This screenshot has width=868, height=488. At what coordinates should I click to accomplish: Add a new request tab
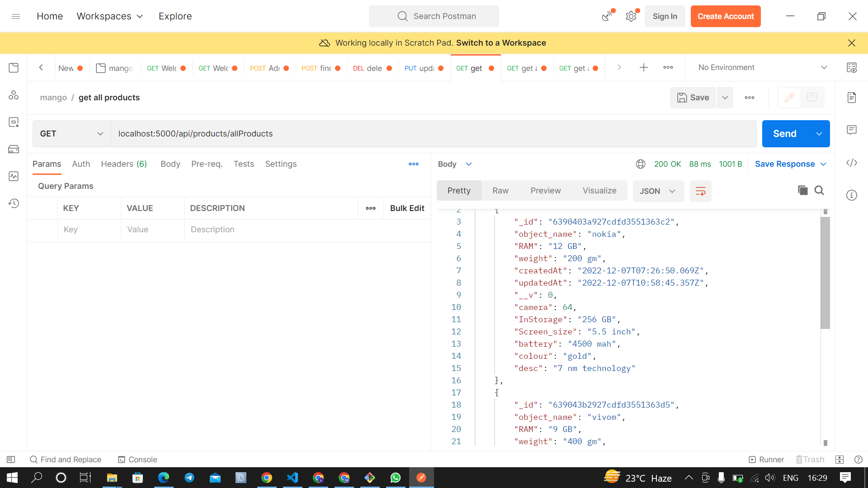[644, 67]
